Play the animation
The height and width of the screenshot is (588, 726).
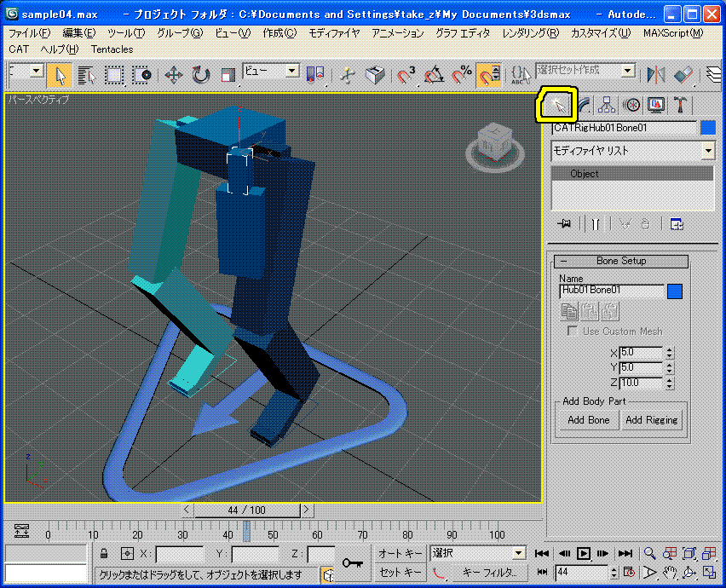(584, 553)
